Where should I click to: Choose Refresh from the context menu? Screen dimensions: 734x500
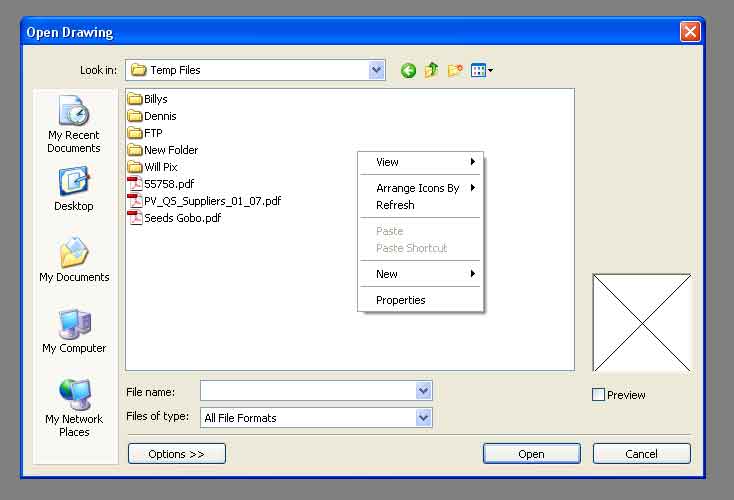click(x=420, y=205)
